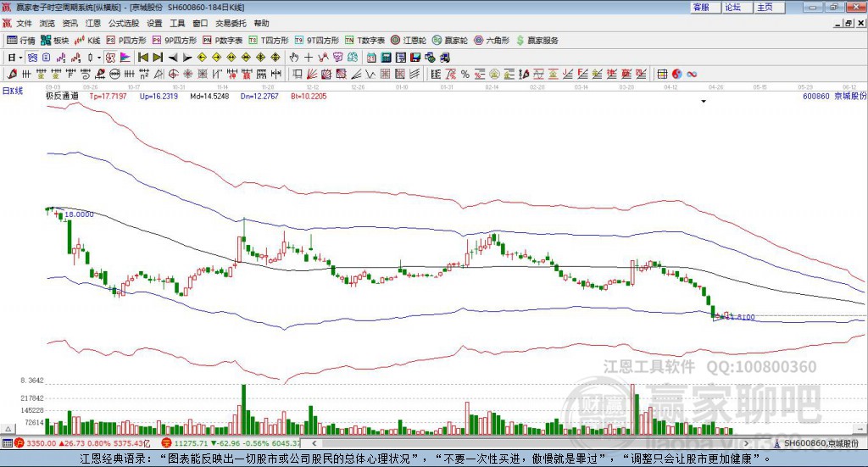Switch to the K线 candlestick chart

click(x=88, y=41)
